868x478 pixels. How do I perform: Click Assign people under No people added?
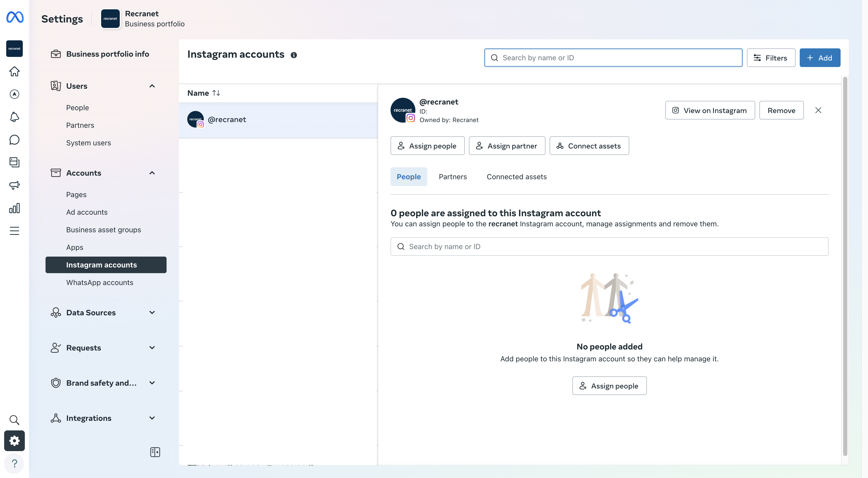click(x=609, y=386)
